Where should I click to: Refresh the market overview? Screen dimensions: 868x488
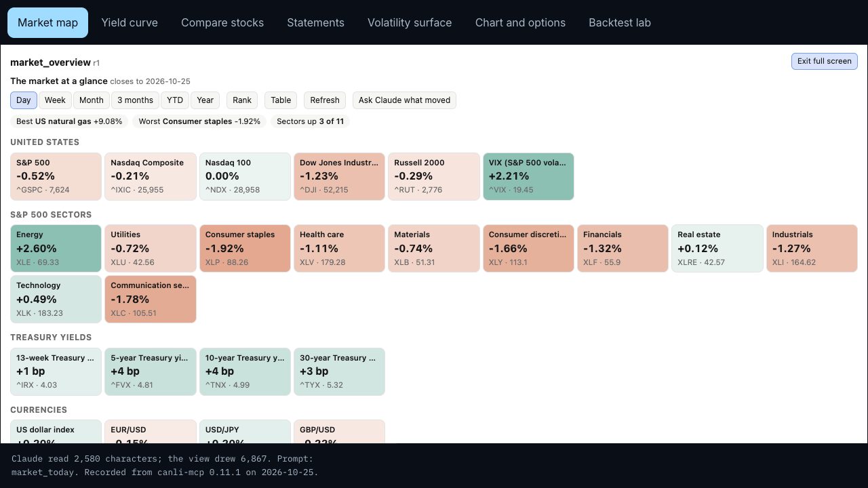(325, 100)
